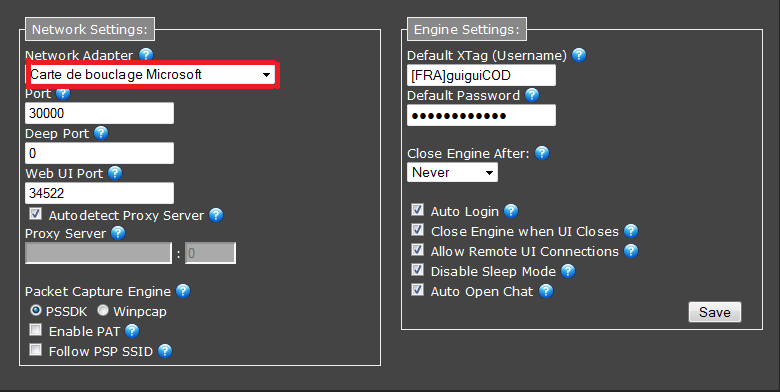The height and width of the screenshot is (392, 780).
Task: Open help for Follow PSP SSID
Action: (165, 351)
